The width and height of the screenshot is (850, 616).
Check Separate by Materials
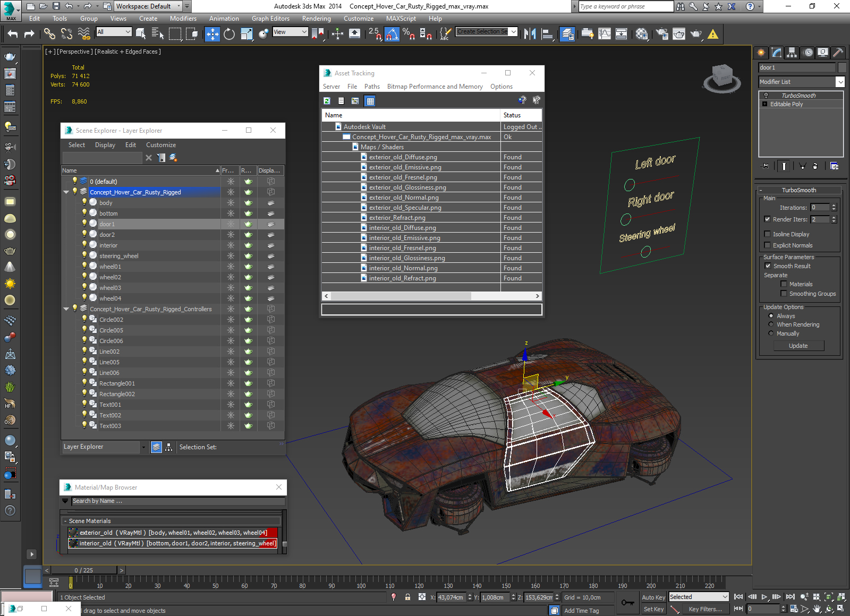tap(784, 284)
